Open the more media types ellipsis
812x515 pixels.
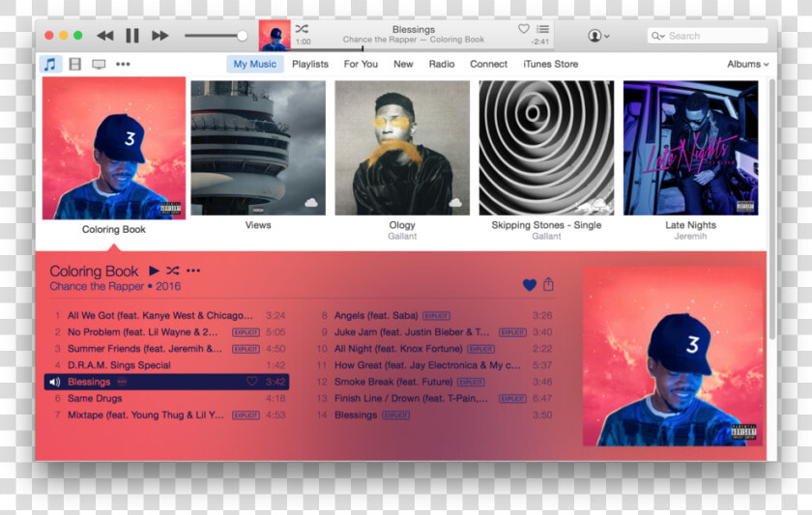123,64
